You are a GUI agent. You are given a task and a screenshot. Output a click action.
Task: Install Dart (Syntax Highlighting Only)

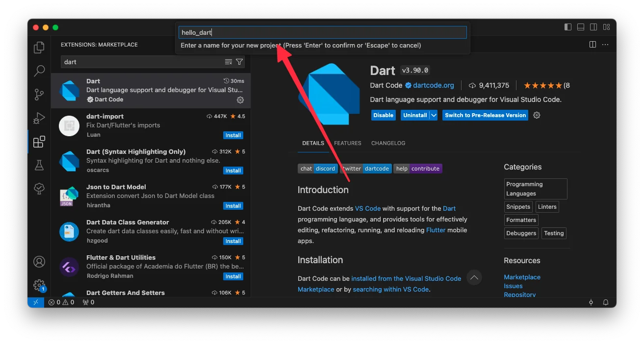click(x=233, y=171)
